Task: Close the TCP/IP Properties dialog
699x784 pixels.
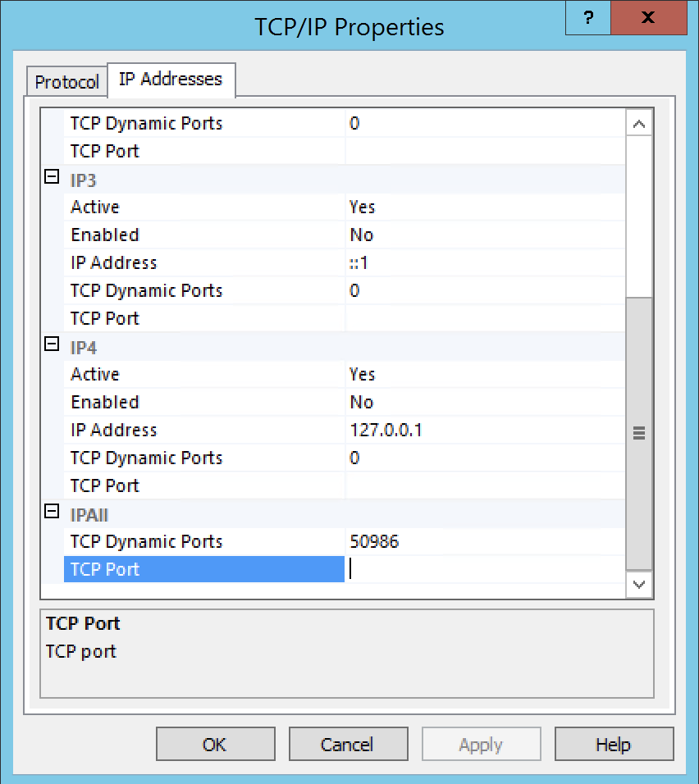Action: click(x=648, y=18)
